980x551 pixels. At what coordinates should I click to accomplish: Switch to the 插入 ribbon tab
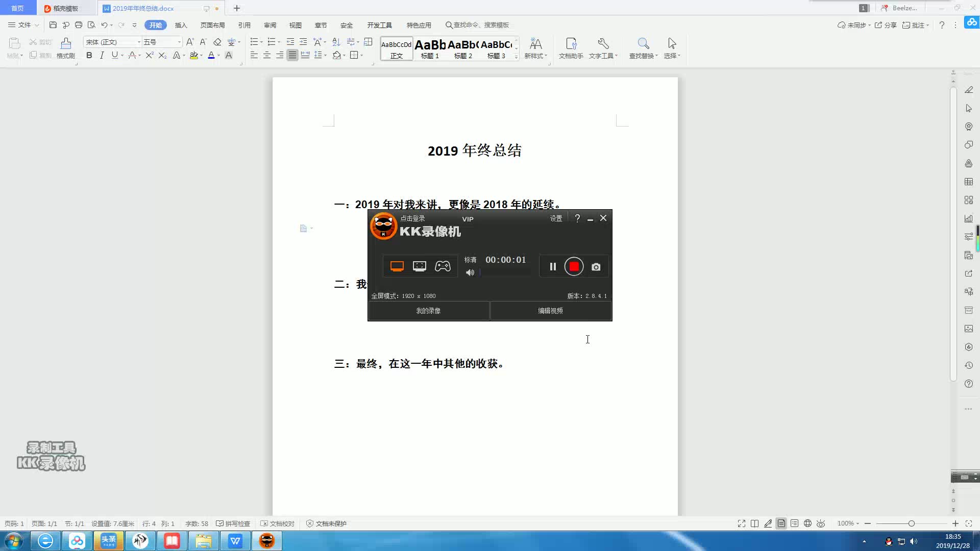(181, 25)
